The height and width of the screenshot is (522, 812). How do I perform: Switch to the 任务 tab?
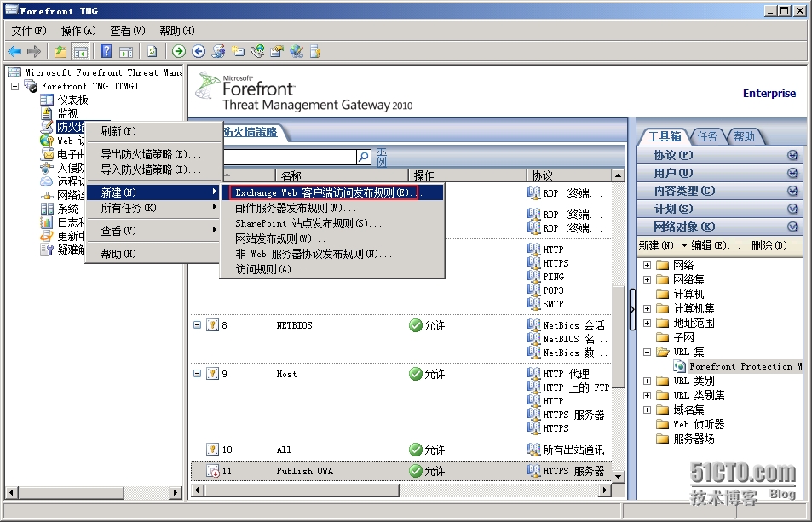(x=708, y=136)
